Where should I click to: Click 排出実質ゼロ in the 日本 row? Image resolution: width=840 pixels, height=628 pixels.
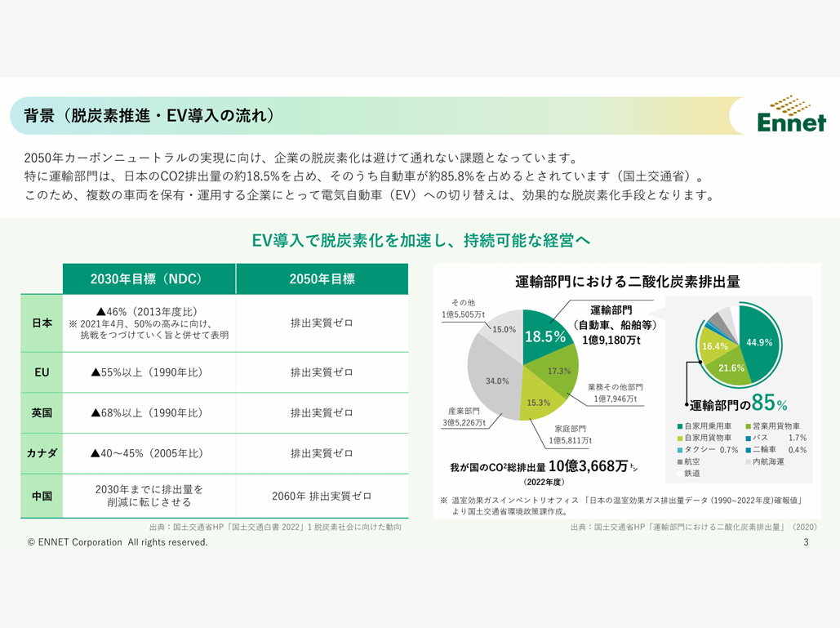pos(322,323)
